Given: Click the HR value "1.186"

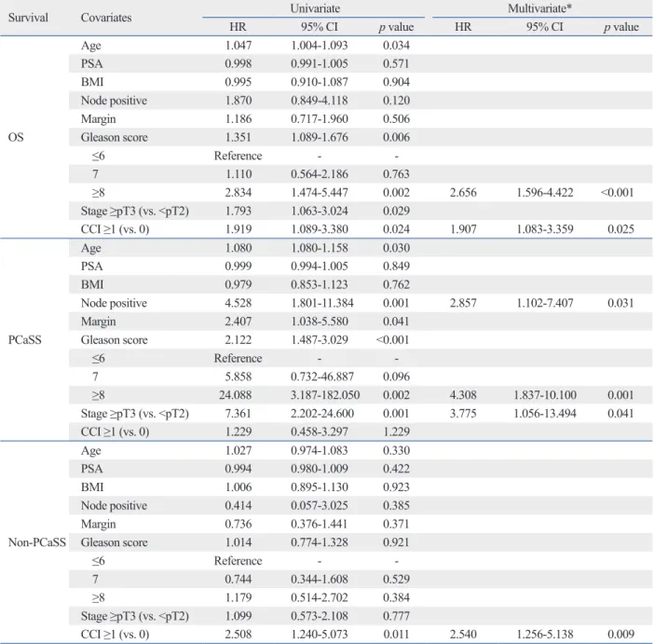Looking at the screenshot, I should point(238,119).
